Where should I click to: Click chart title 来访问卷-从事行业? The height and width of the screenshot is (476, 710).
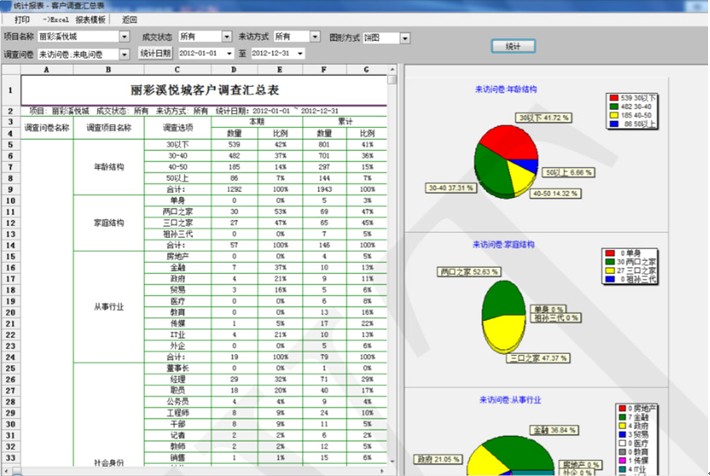point(510,400)
